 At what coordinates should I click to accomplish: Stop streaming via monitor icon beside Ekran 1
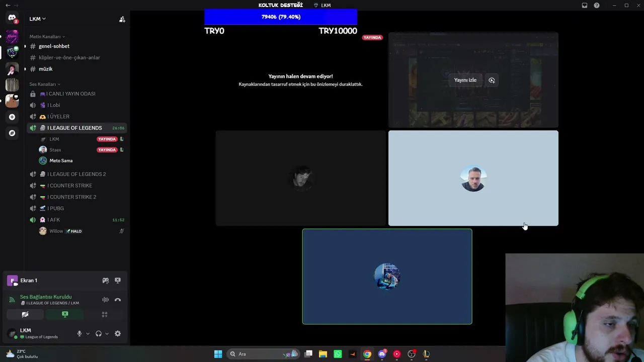click(x=118, y=281)
